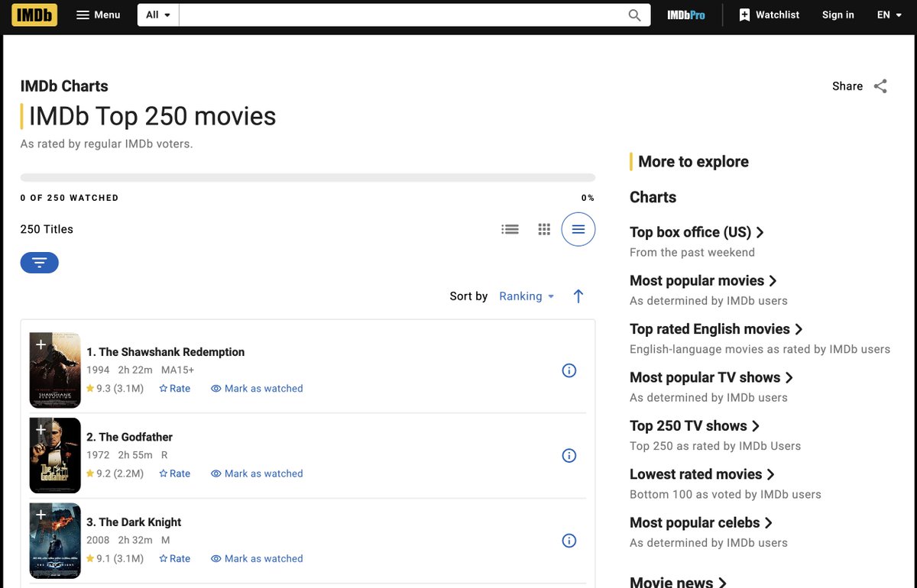Click The Godfather poster thumbnail
This screenshot has height=588, width=917.
[55, 455]
